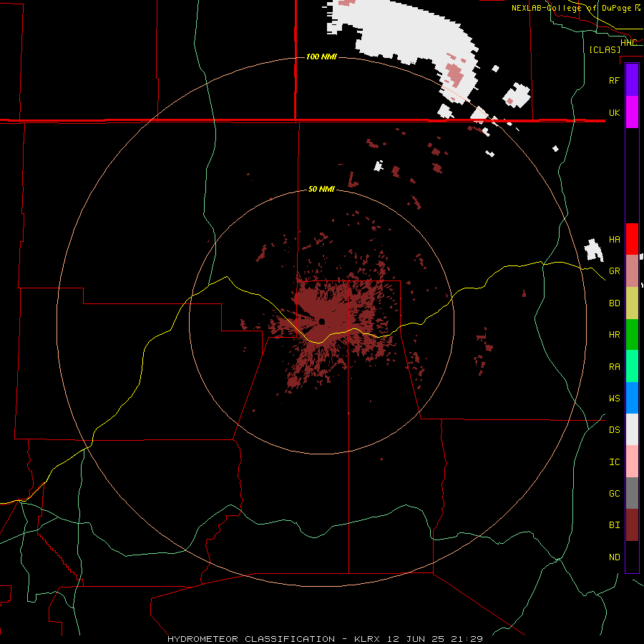Click the HR green legend swatch
Screen dimensions: 644x644
tap(632, 334)
